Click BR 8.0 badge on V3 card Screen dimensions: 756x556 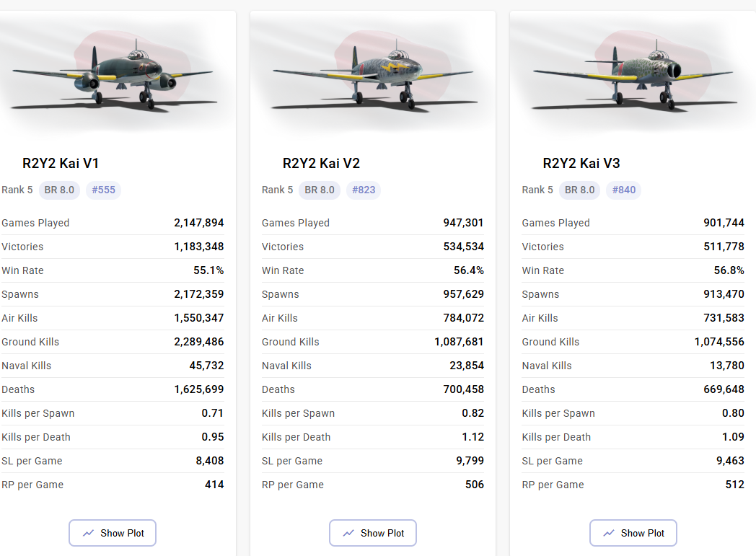pyautogui.click(x=580, y=190)
